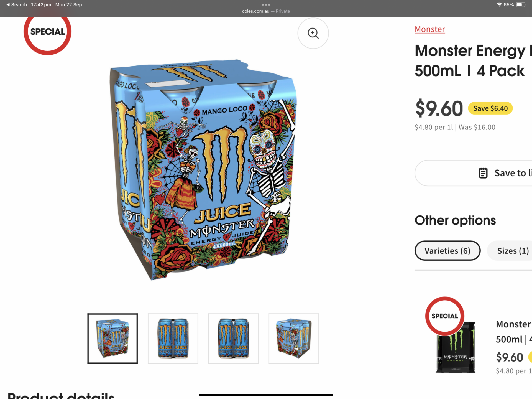Viewport: 532px width, 399px height.
Task: View the third thumbnail with two cans
Action: pos(233,339)
